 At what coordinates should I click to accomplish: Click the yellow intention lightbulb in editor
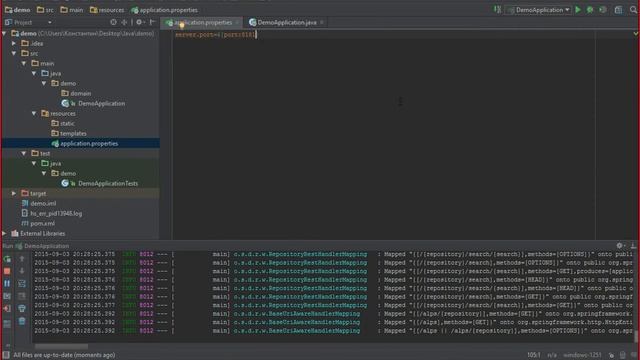pos(182,26)
